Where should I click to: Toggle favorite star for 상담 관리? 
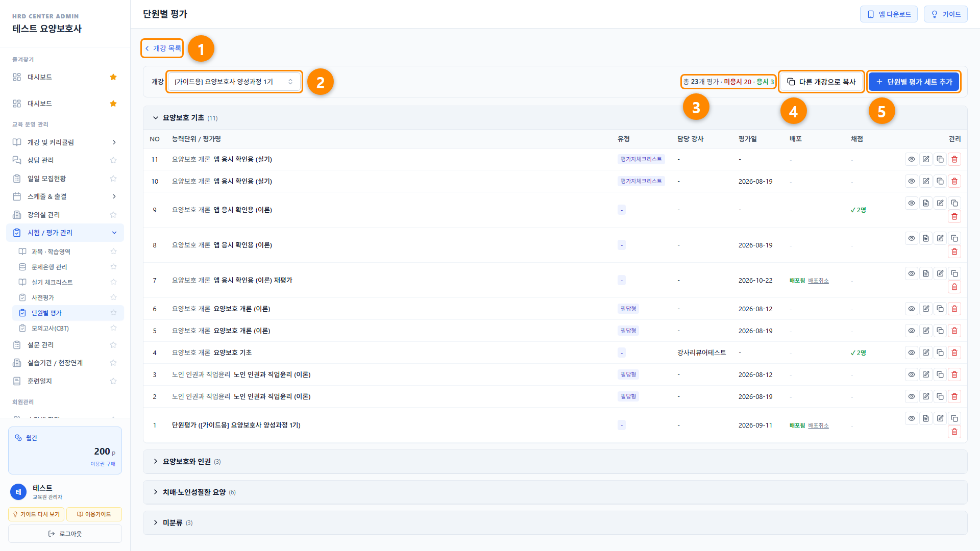[x=113, y=160]
